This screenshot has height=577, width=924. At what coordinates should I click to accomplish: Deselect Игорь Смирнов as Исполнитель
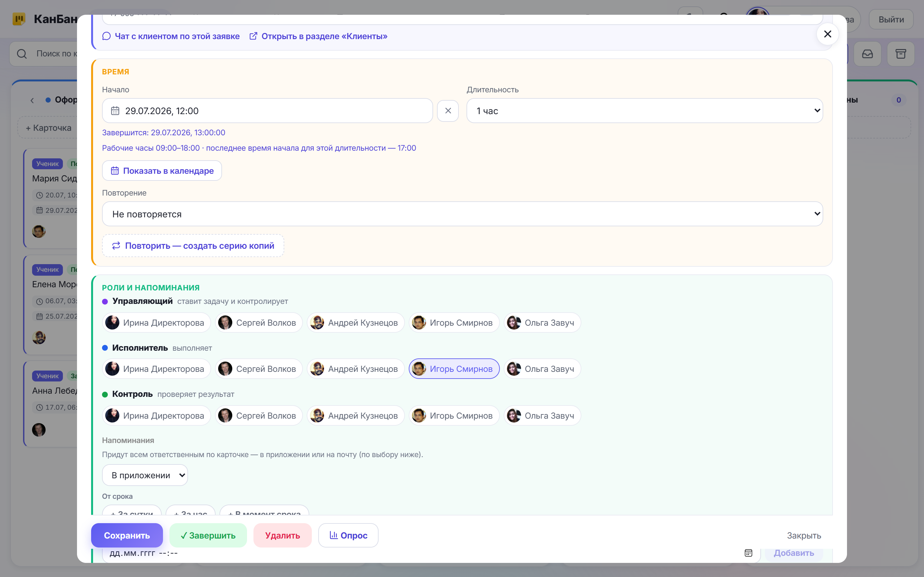point(454,369)
